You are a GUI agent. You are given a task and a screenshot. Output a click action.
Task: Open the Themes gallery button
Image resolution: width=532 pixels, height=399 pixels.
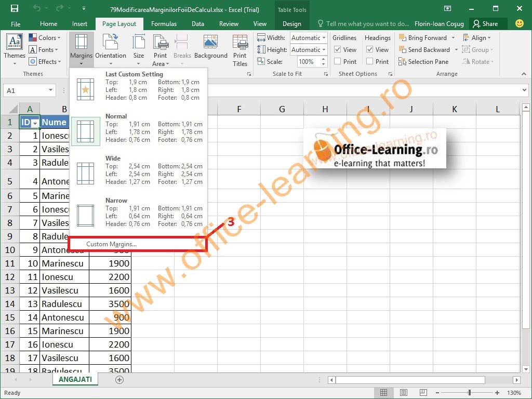14,50
